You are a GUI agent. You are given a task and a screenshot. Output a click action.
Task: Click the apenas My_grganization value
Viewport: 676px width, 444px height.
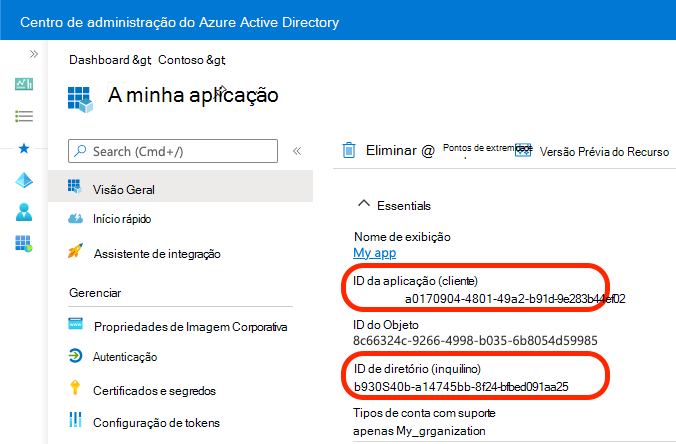click(x=419, y=431)
